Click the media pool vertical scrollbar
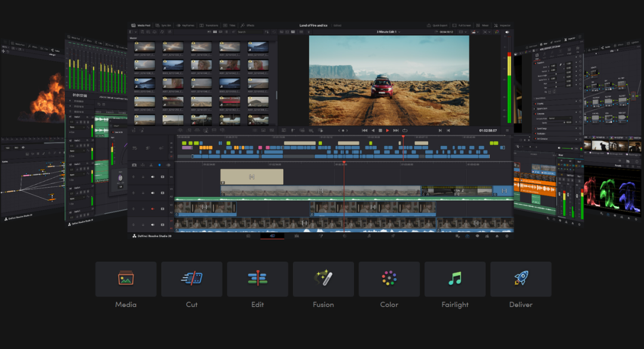This screenshot has height=349, width=644. (x=277, y=95)
